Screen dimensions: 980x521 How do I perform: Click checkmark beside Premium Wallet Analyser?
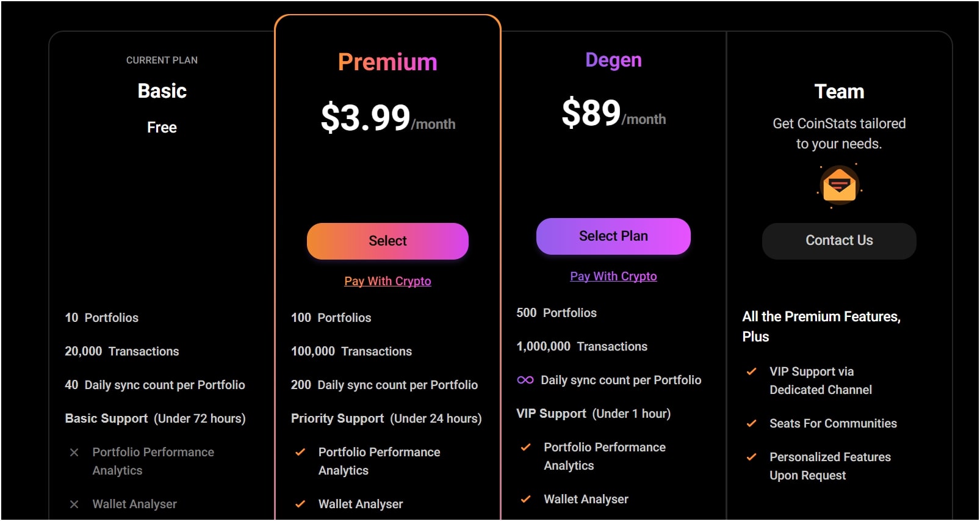tap(300, 505)
